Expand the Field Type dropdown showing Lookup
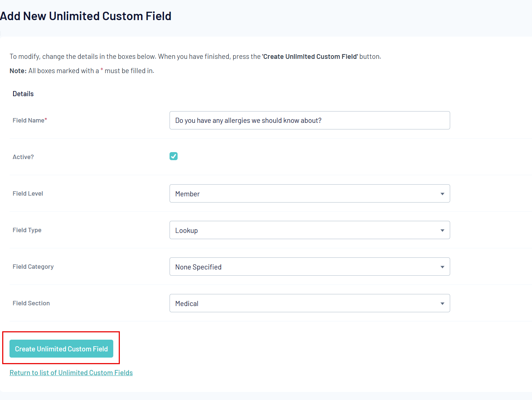The image size is (532, 400). coord(309,230)
